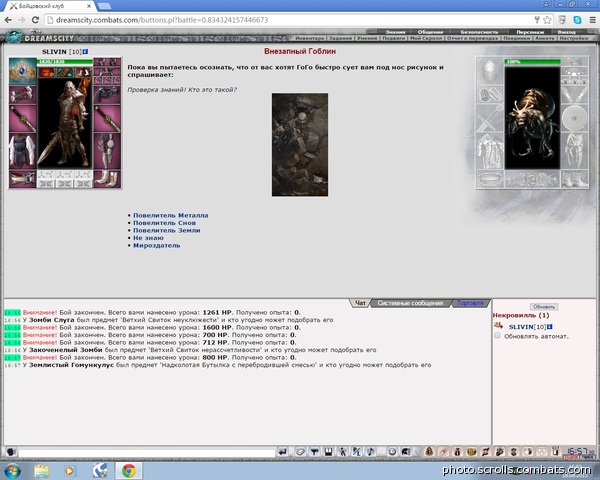Click the player's green HP bar

65,62
